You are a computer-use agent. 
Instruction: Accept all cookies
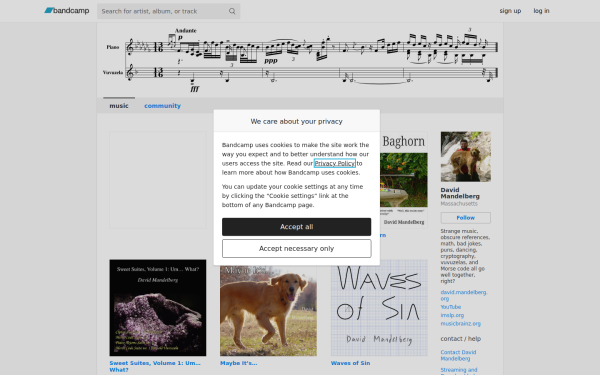296,227
